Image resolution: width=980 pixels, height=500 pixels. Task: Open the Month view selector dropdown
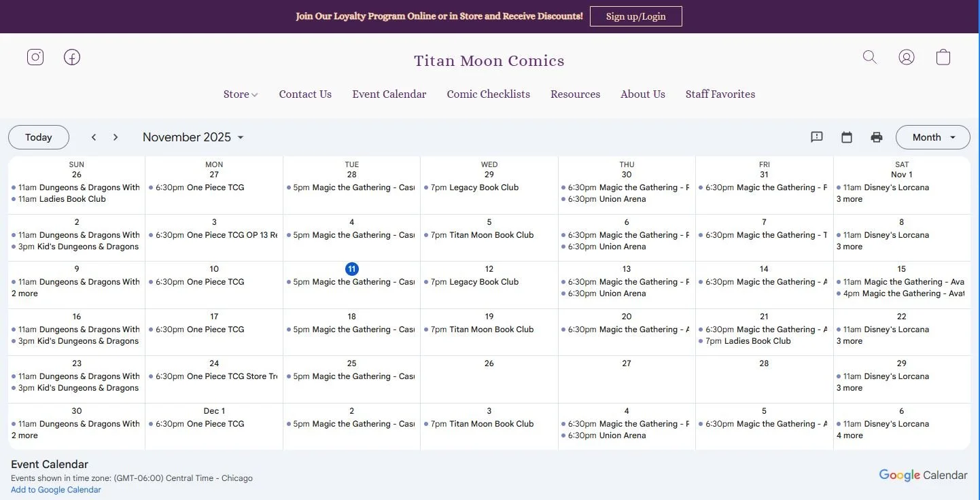932,137
